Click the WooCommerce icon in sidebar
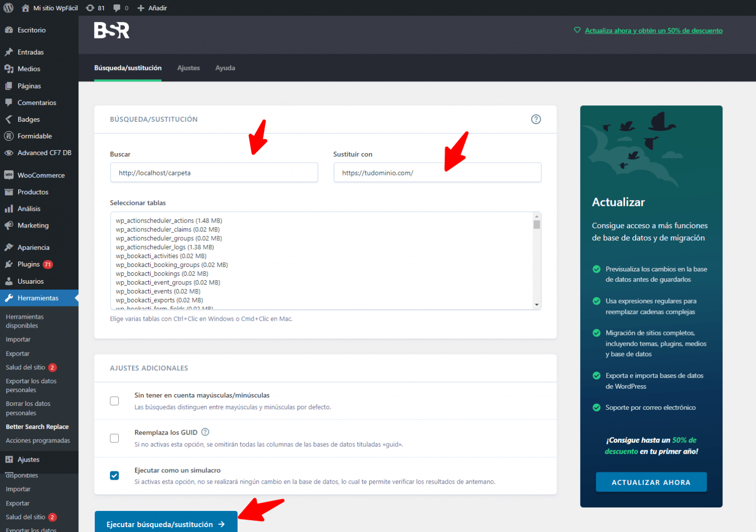 point(9,175)
